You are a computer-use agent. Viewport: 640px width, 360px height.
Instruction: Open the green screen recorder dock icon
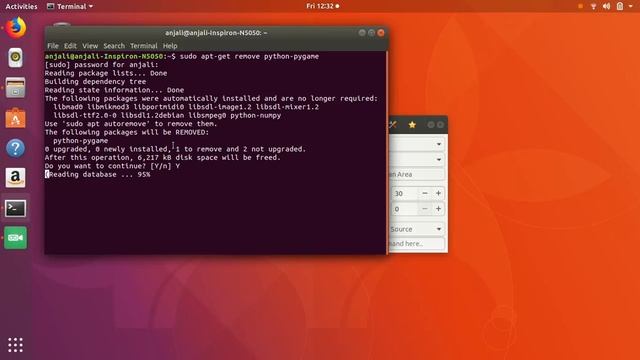point(16,238)
